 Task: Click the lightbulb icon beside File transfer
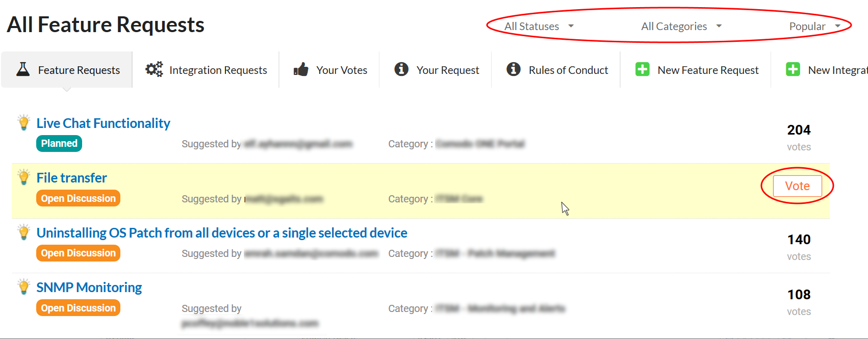coord(23,177)
